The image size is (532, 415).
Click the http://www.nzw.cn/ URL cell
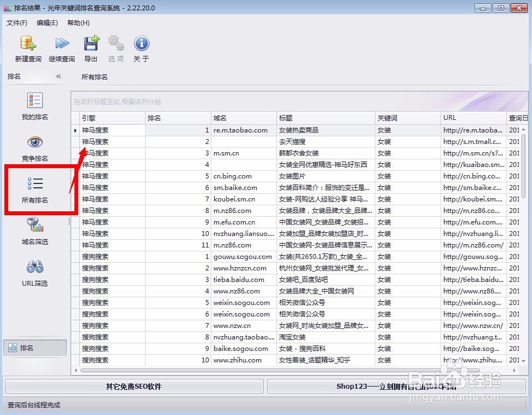[x=473, y=326]
